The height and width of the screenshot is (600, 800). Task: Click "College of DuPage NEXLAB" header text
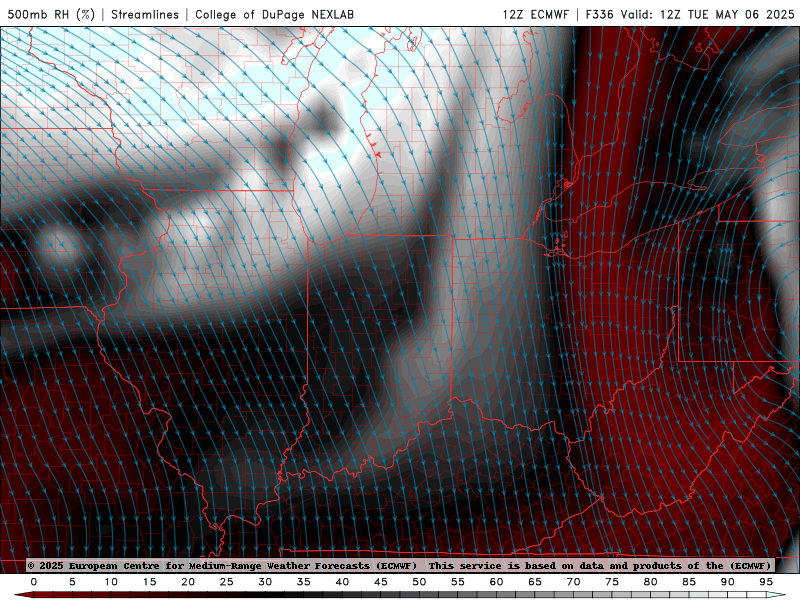pos(274,14)
